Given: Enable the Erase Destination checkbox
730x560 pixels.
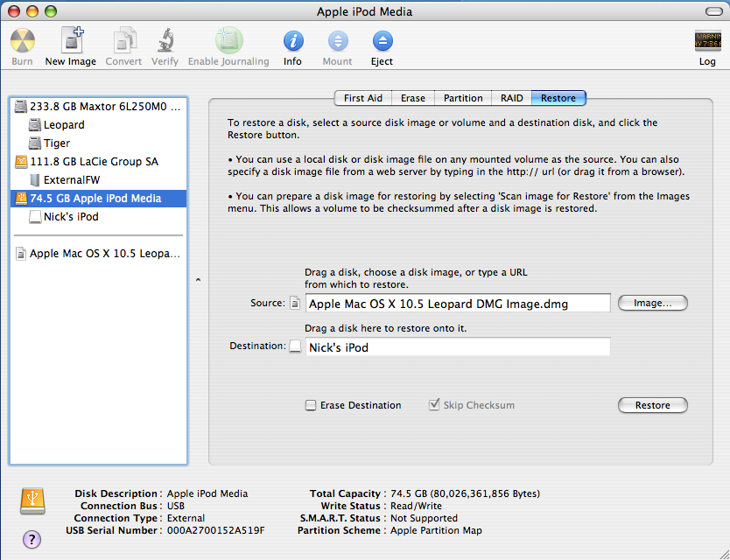Looking at the screenshot, I should coord(311,405).
